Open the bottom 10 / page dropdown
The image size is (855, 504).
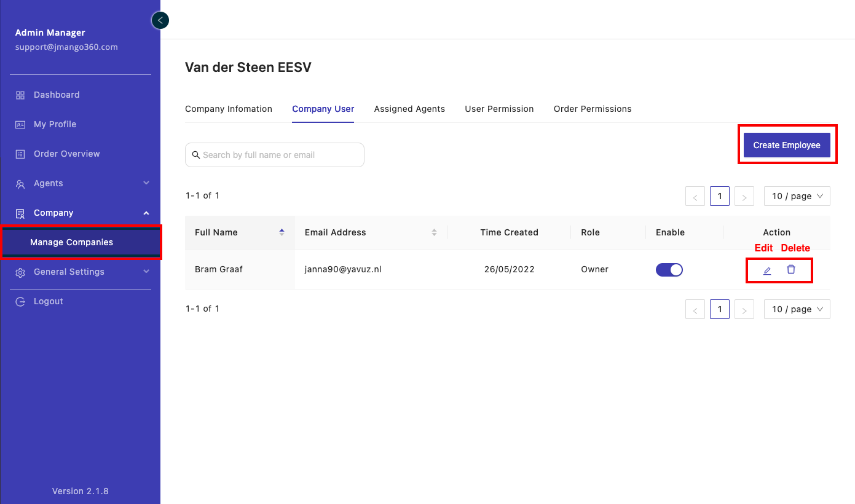coord(797,309)
